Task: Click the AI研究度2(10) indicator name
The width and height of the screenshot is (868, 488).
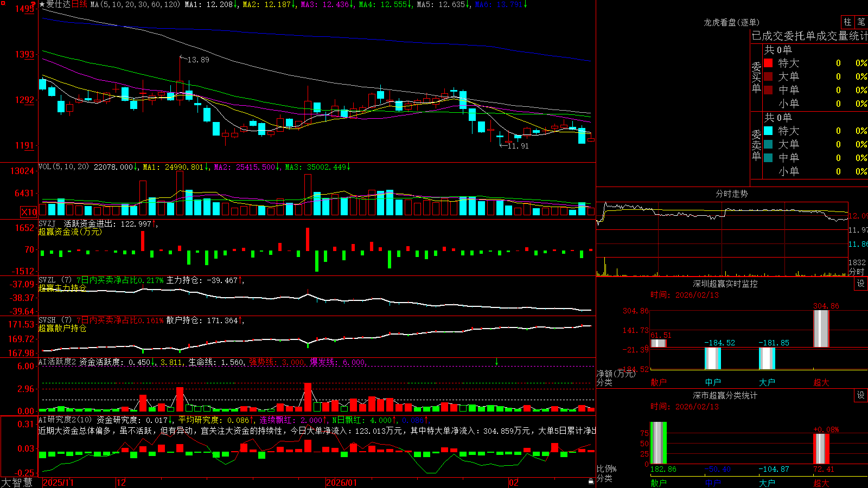Action: point(65,420)
